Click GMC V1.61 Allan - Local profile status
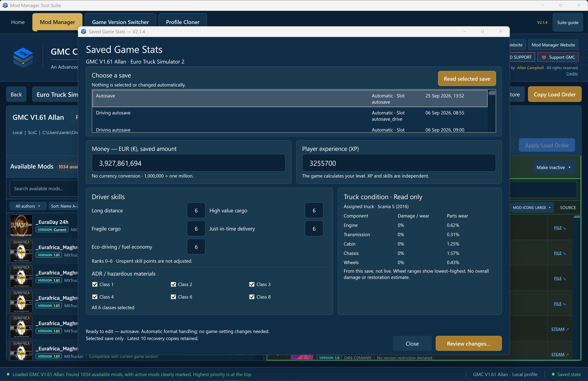 click(505, 374)
